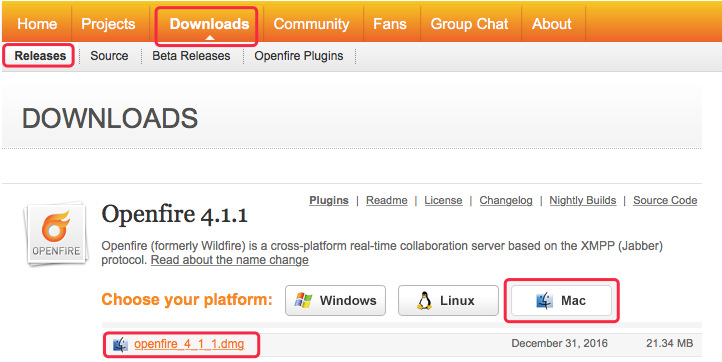This screenshot has height=362, width=722.
Task: Go to the Nightly Builds link
Action: pos(583,200)
